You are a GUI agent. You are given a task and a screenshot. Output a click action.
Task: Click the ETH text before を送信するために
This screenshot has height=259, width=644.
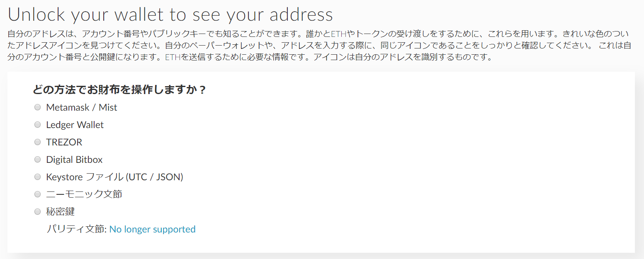(x=172, y=57)
